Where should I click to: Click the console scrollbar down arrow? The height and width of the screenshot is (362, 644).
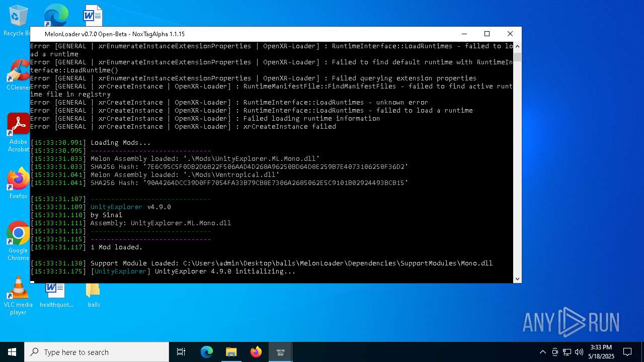(517, 279)
